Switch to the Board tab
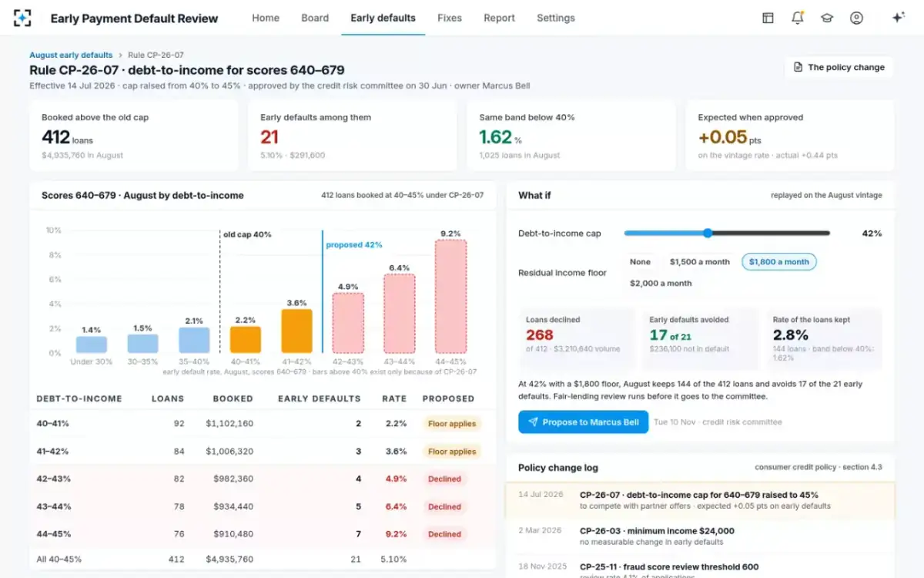Screen dimensions: 924x578 tap(315, 18)
